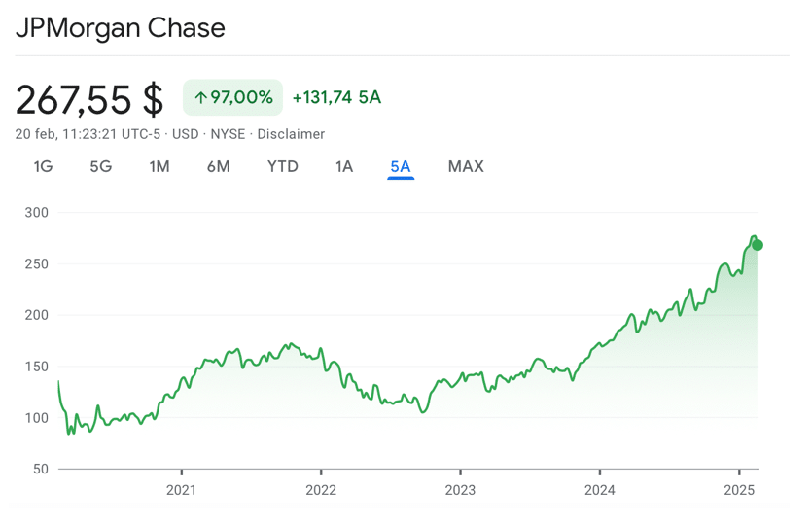The image size is (812, 525).
Task: Click the 97,00% gain badge
Action: (232, 97)
